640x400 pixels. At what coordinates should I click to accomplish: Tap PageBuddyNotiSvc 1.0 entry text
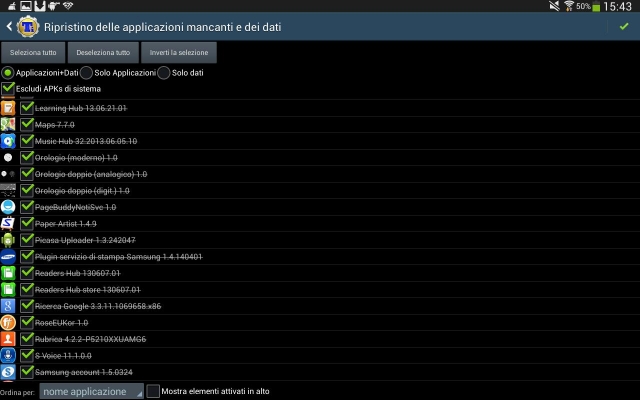[x=76, y=207]
